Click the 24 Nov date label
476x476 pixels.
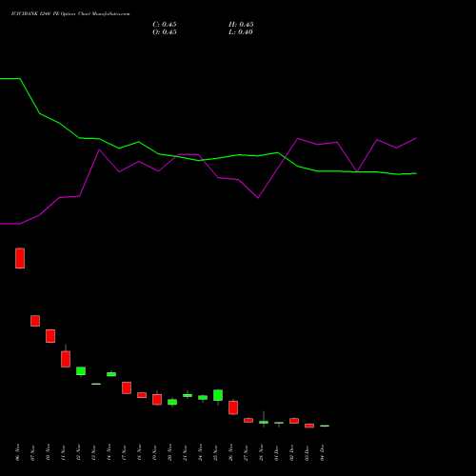(200, 452)
